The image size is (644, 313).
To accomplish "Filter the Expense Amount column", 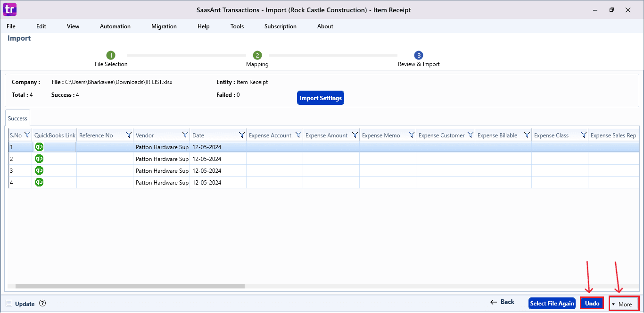I will click(355, 135).
